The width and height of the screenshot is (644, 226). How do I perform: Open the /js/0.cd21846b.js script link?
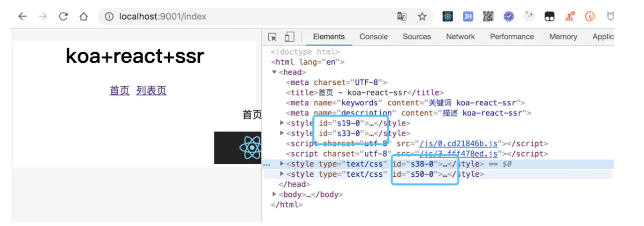coord(458,144)
